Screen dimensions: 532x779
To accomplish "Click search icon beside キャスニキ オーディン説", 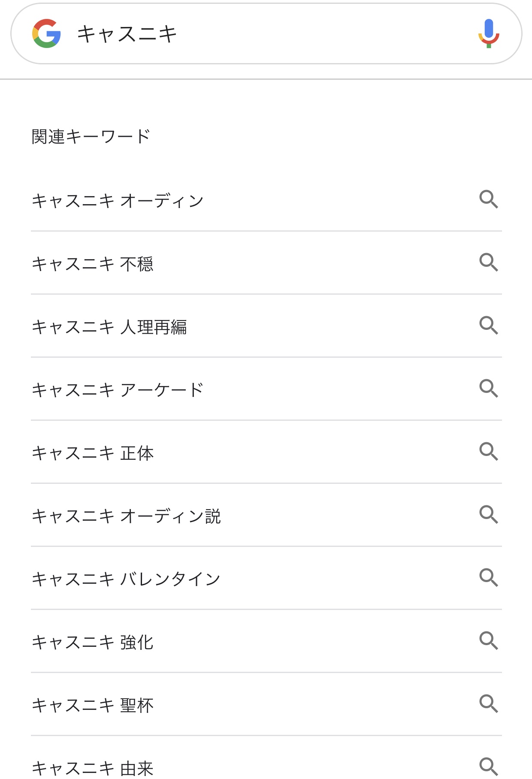I will 489,514.
